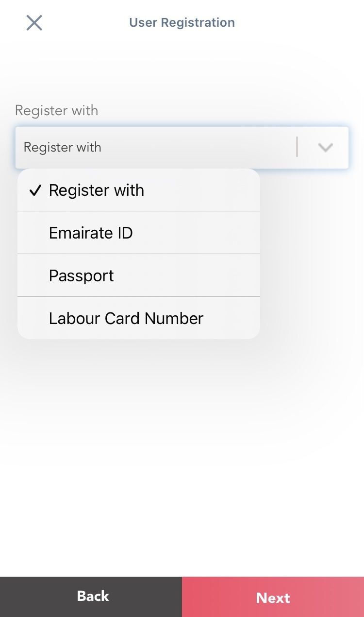This screenshot has height=617, width=364.
Task: Click the User Registration screen title
Action: click(182, 22)
